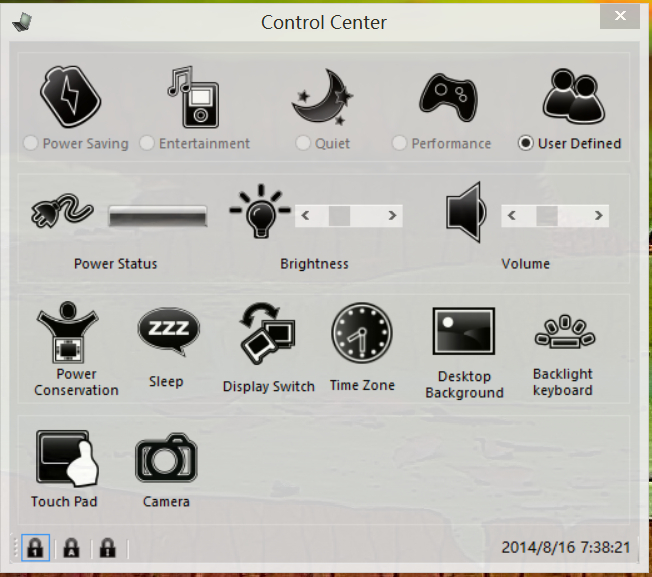Click the speaker icon above Volume
This screenshot has height=577, width=652.
click(466, 212)
